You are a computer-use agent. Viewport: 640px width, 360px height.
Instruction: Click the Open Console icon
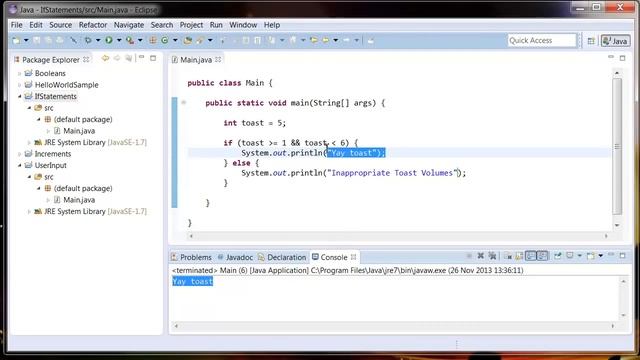(x=591, y=256)
